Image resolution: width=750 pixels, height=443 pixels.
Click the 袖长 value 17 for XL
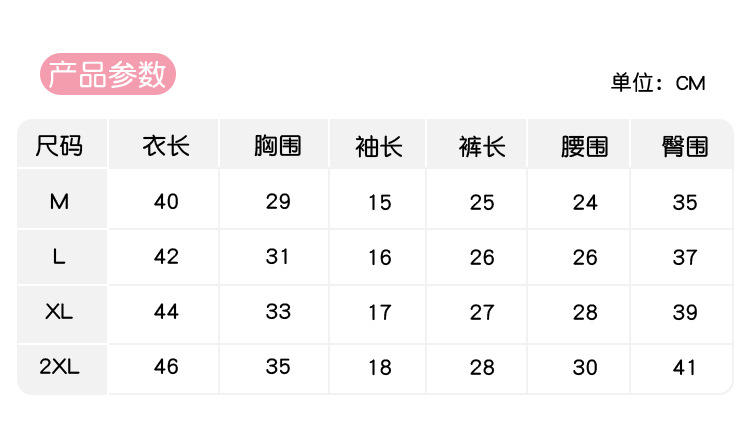click(x=379, y=312)
